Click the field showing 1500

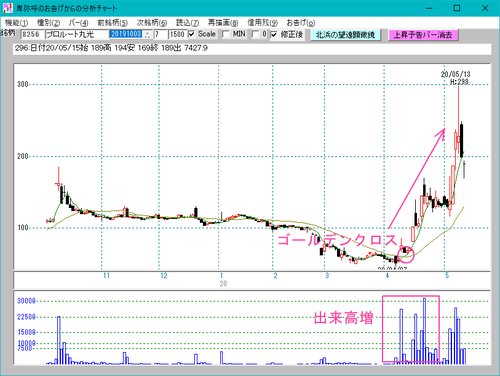tap(177, 34)
